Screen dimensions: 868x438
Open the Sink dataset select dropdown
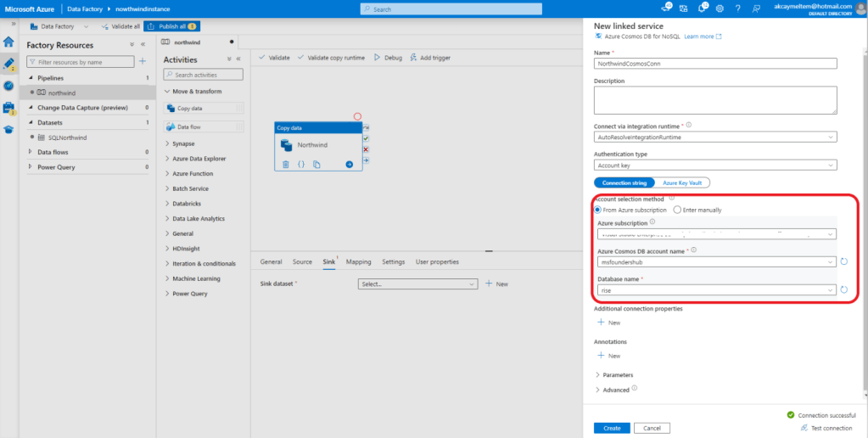(418, 284)
